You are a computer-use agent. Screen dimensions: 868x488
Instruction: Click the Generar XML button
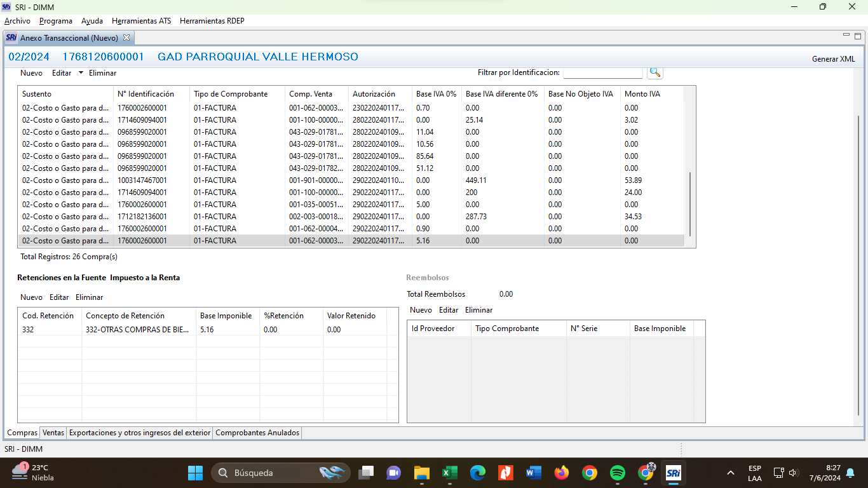point(833,59)
